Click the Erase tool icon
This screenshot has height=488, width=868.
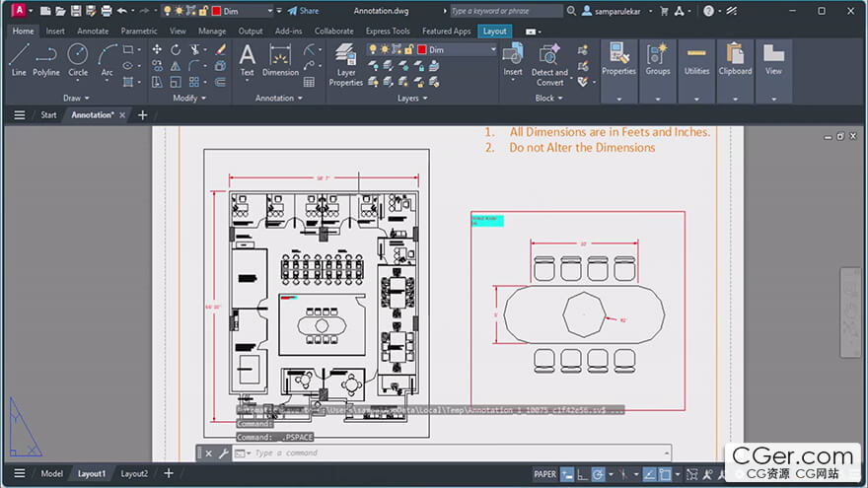click(x=220, y=50)
